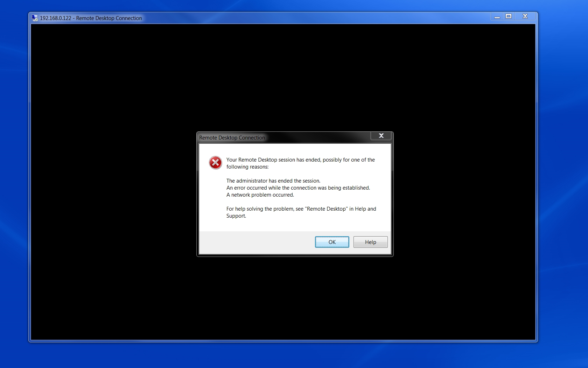Image resolution: width=588 pixels, height=368 pixels.
Task: Click the text "An error occurred while the connection was being established."
Action: (x=298, y=188)
